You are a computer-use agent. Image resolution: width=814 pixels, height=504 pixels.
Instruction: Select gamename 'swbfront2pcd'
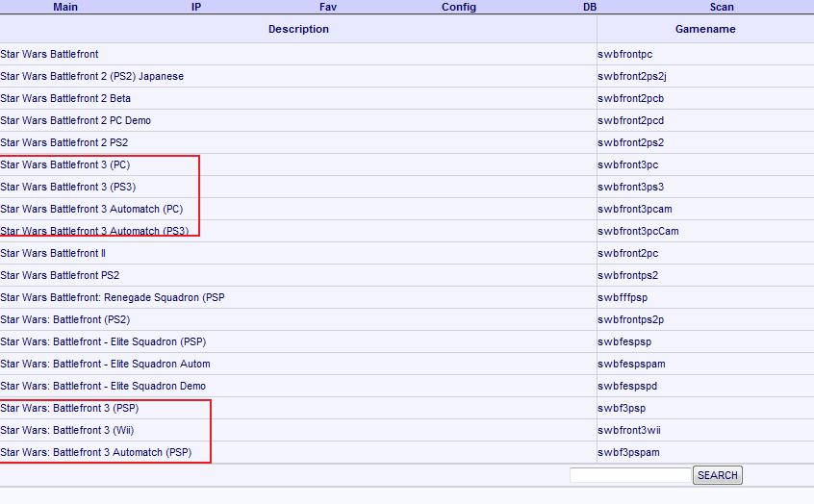(631, 120)
